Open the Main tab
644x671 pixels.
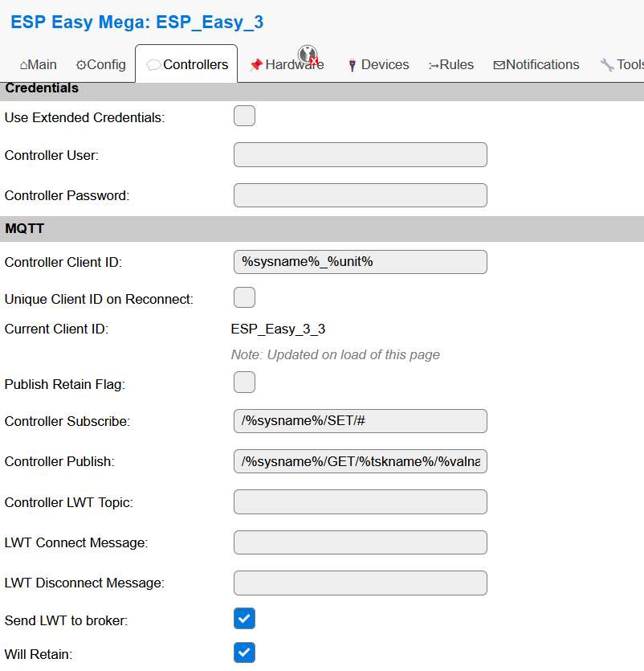click(x=38, y=64)
